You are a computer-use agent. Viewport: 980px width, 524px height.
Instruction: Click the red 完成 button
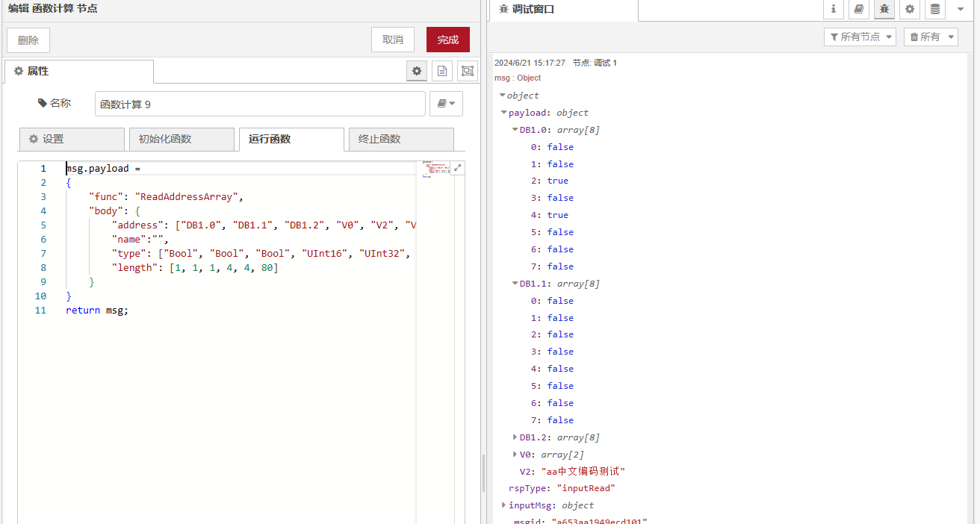coord(447,40)
